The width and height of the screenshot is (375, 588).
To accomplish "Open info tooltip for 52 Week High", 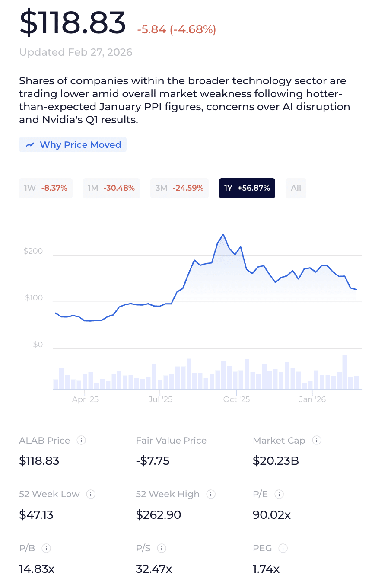I will [211, 494].
